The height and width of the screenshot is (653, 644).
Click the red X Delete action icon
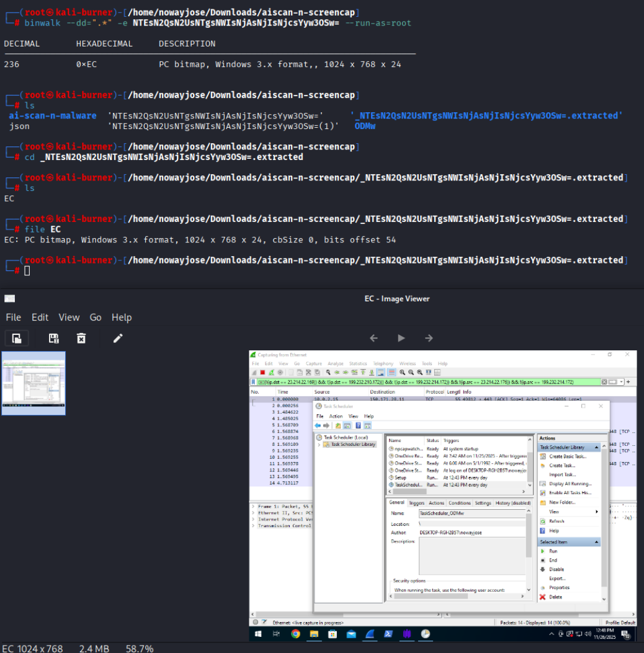(x=543, y=597)
